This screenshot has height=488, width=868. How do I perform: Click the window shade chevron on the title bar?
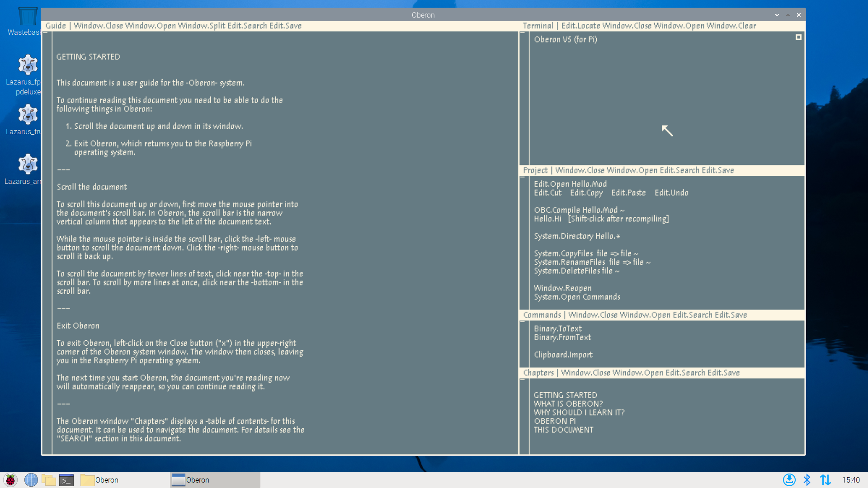[777, 14]
